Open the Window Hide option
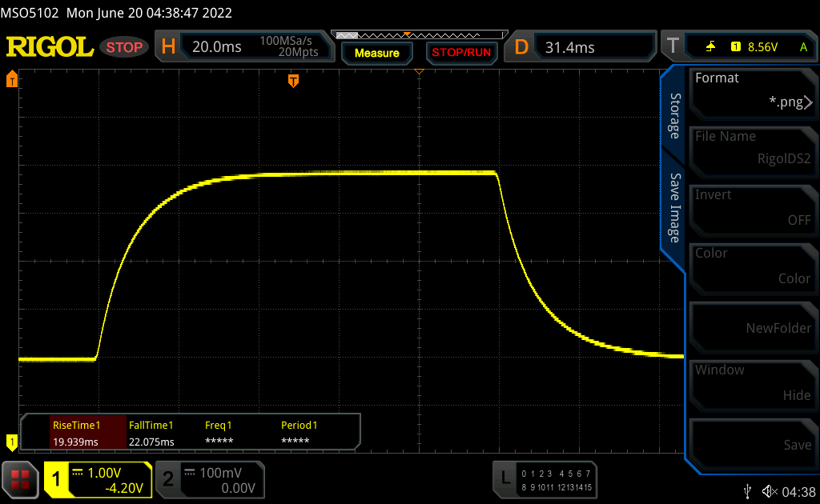820x504 pixels. [753, 382]
